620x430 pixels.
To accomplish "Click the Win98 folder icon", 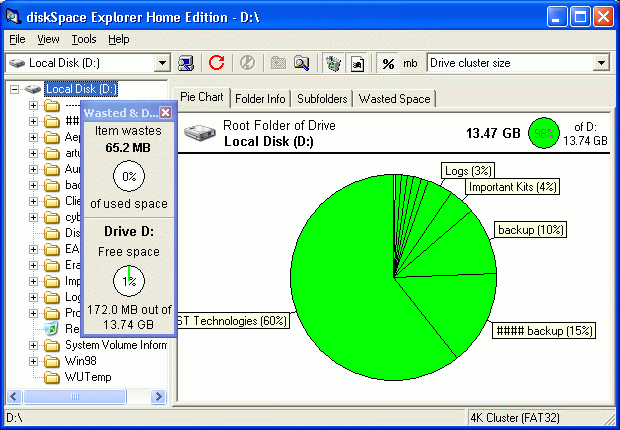I will [x=51, y=361].
